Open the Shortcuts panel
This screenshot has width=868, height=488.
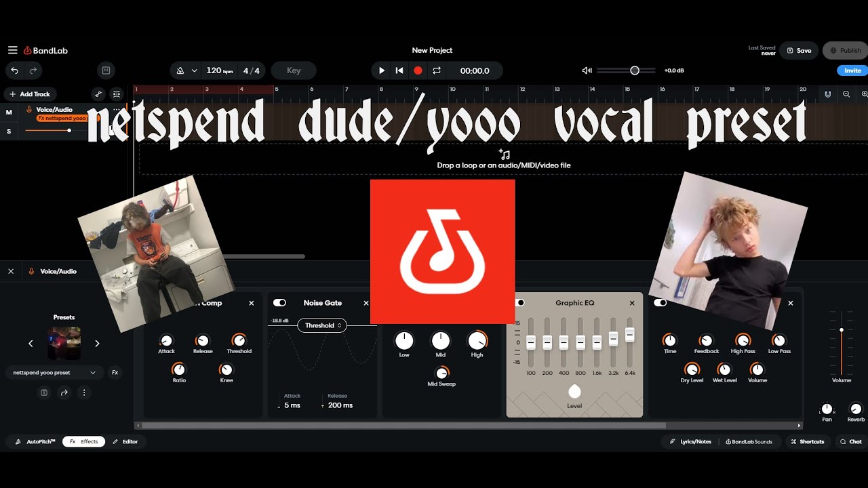807,441
